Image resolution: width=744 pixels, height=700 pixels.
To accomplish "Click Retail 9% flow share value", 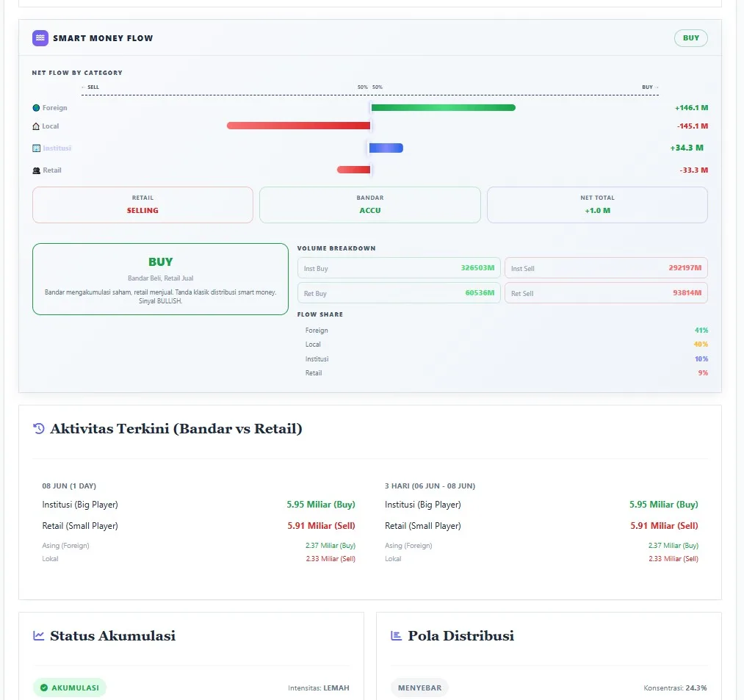I will pos(703,373).
